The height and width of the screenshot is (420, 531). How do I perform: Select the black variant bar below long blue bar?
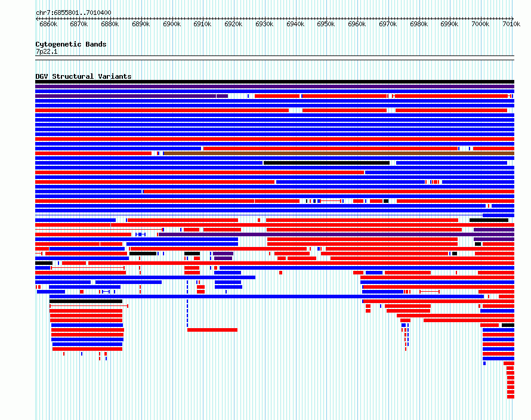(86, 301)
